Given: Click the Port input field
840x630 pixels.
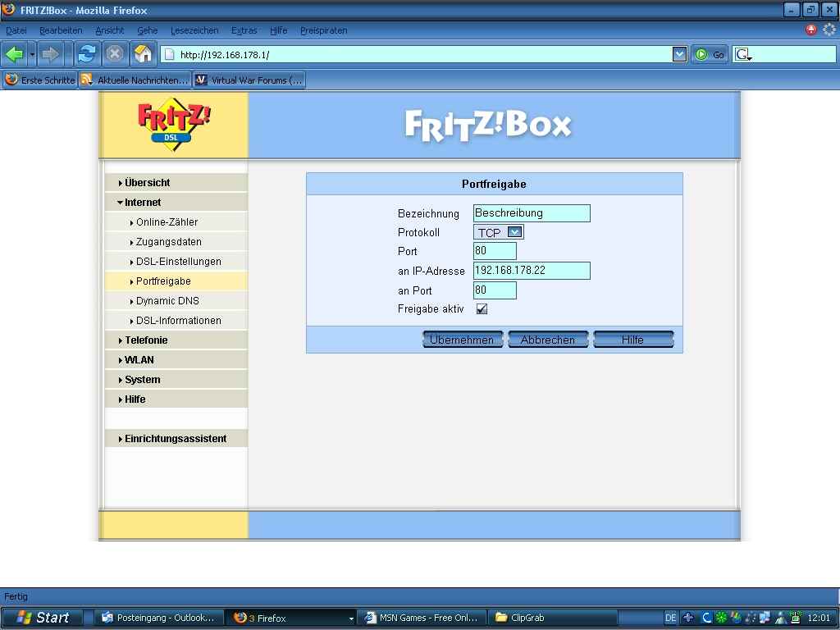Looking at the screenshot, I should [495, 251].
